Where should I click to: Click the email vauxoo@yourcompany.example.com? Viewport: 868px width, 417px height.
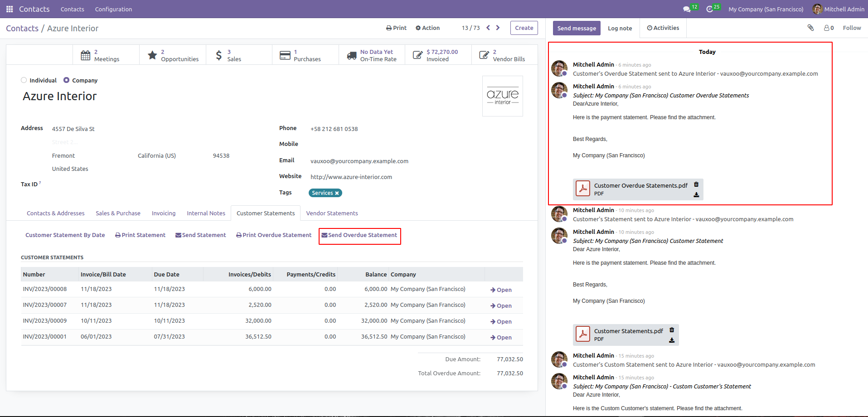tap(359, 161)
